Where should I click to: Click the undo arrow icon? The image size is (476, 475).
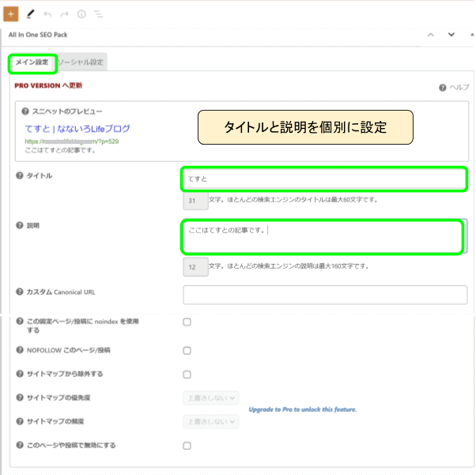tap(47, 13)
